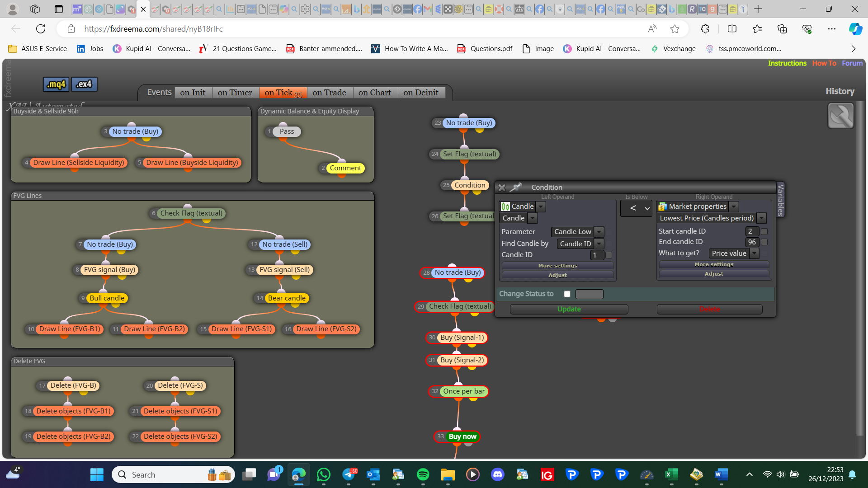Click the Change Status color swatch box
Screen dimensions: 868x488
(x=589, y=294)
